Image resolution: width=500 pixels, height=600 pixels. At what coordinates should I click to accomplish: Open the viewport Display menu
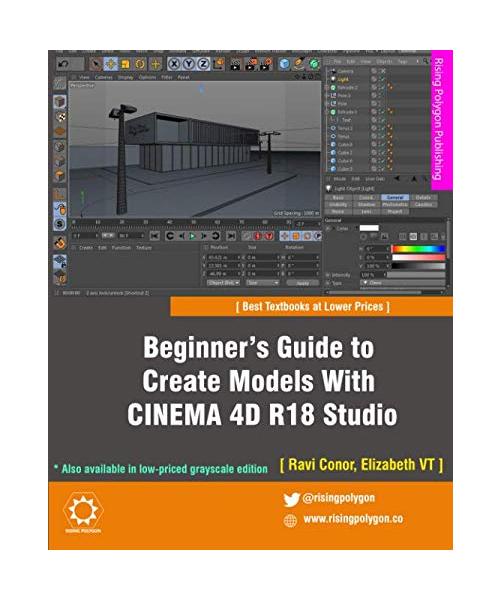coord(125,77)
